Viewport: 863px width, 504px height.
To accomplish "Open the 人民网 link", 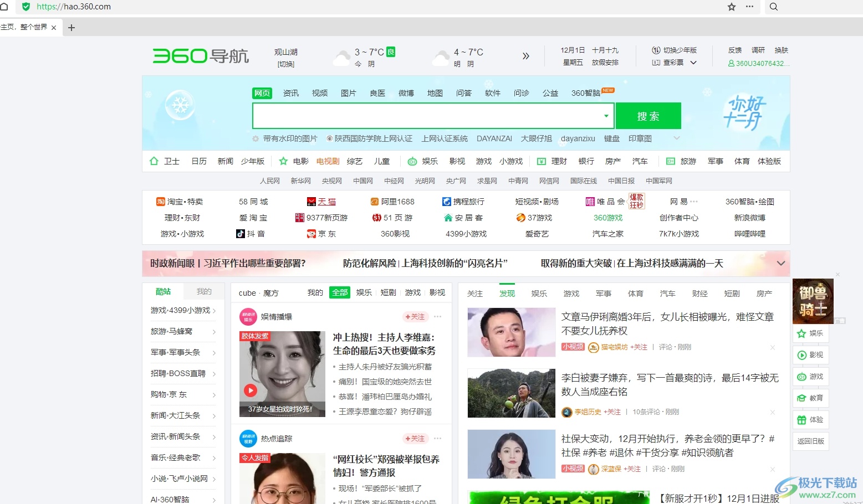I will tap(270, 181).
